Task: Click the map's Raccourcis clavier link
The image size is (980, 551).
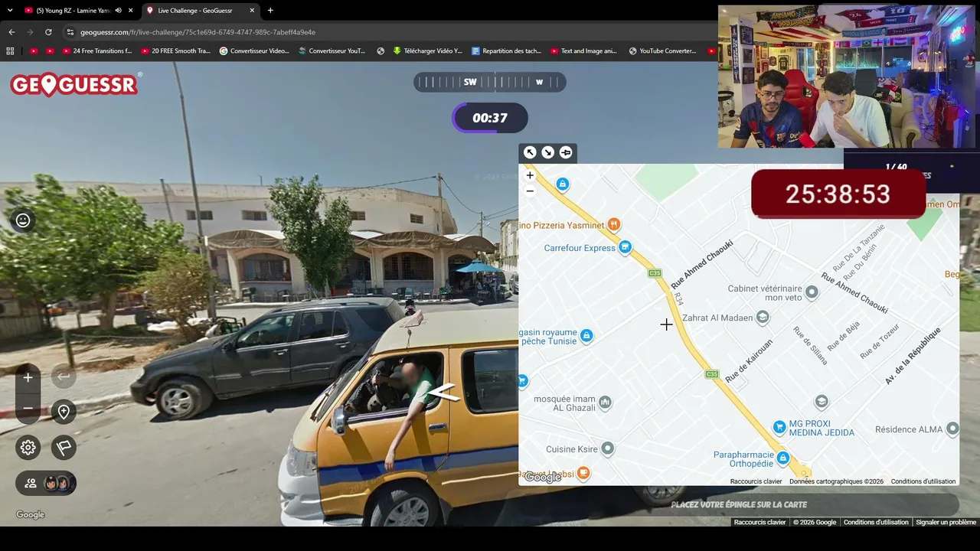Action: click(756, 481)
